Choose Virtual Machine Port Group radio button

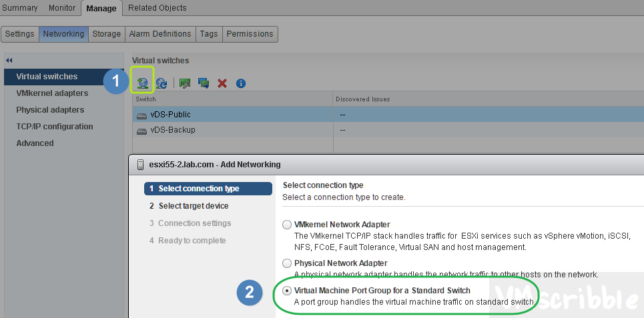pos(287,291)
